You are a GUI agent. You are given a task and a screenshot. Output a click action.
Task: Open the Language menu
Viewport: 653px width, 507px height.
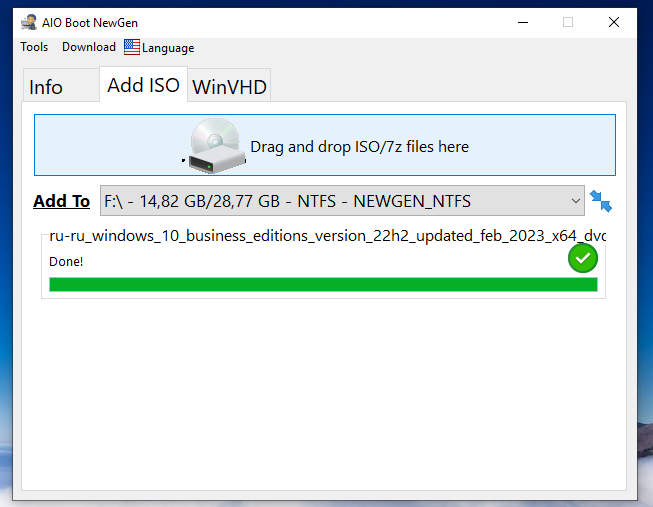167,47
